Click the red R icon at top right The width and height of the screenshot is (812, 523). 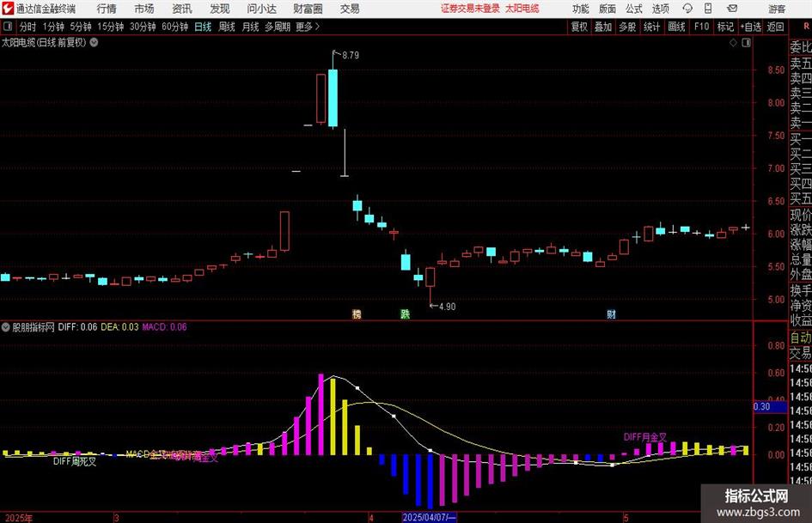[806, 27]
